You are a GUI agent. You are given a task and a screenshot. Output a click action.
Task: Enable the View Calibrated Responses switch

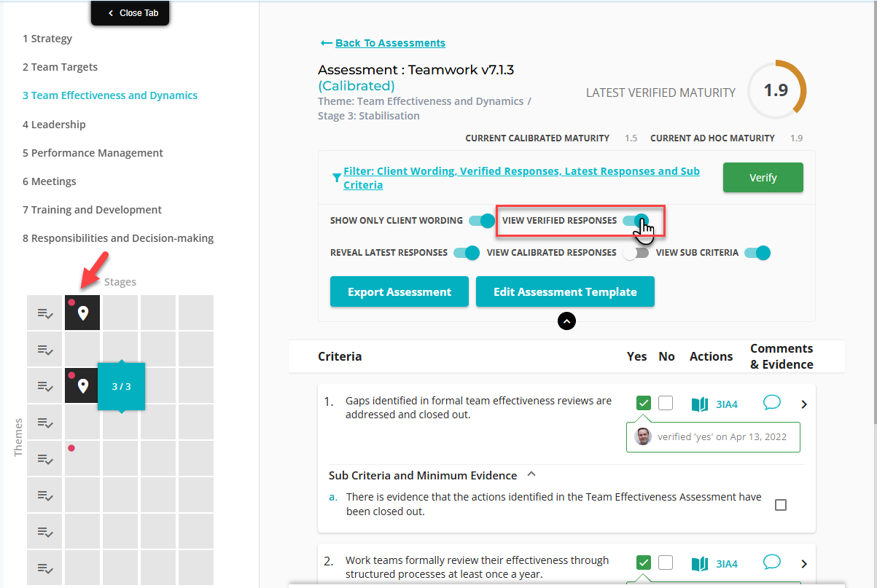coord(635,253)
